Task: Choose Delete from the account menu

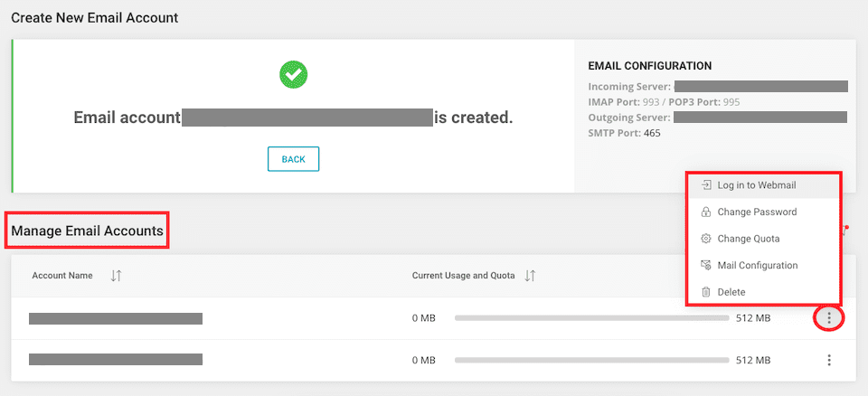Action: (x=731, y=292)
